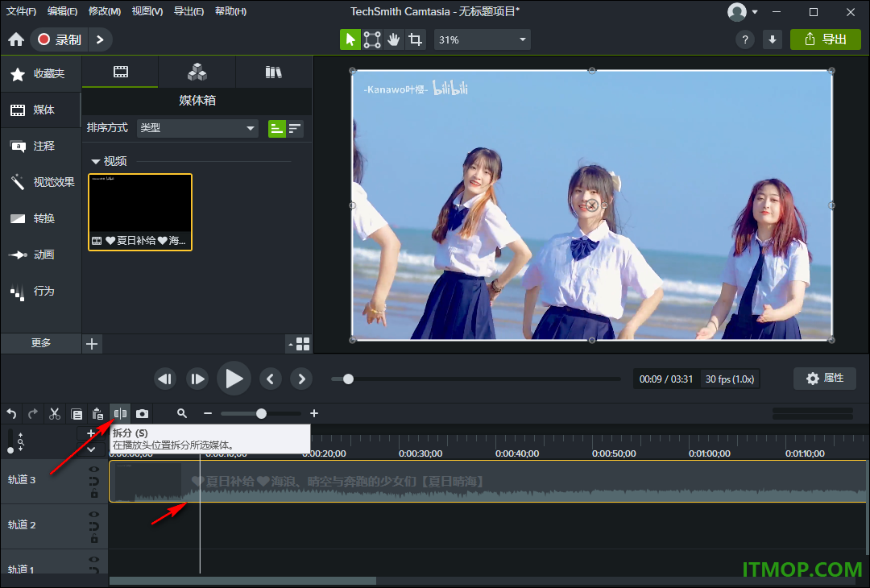The width and height of the screenshot is (870, 588).
Task: Click the timeline magnifier zoom icon
Action: 182,413
